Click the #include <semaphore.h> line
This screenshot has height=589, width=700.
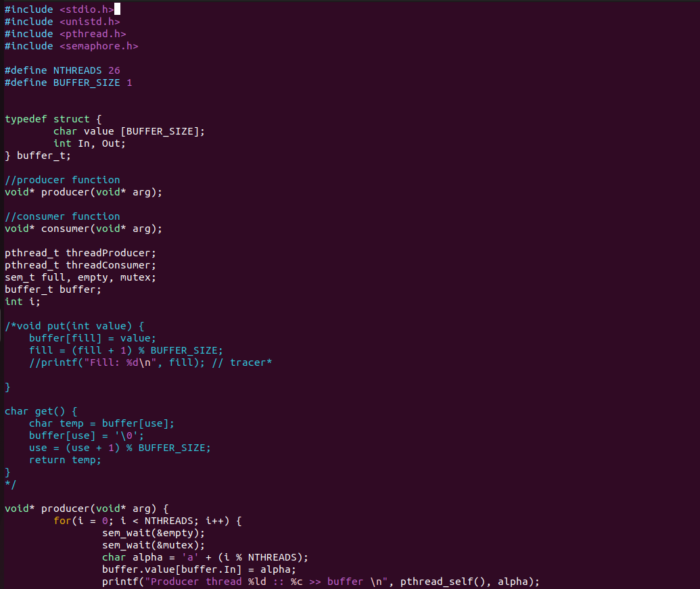tap(71, 45)
